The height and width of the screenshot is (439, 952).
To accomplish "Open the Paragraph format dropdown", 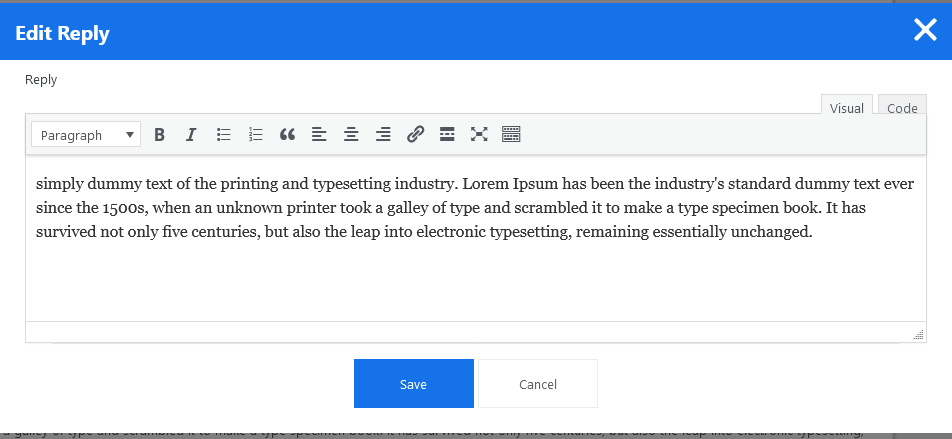I will point(86,135).
